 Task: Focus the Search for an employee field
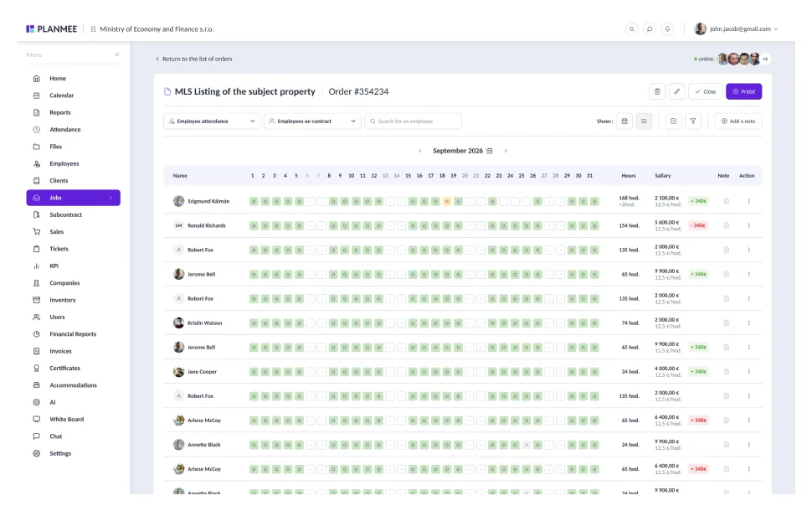[x=414, y=121]
